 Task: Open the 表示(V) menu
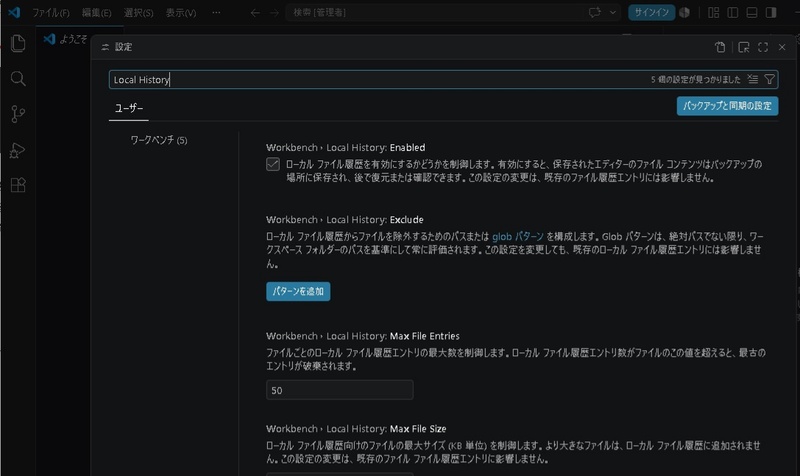tap(181, 13)
